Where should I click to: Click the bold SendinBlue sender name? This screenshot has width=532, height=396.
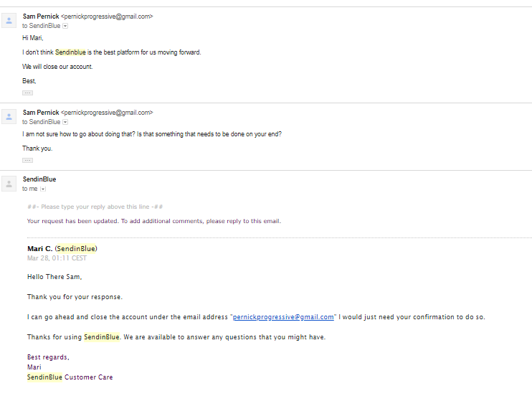tap(39, 179)
